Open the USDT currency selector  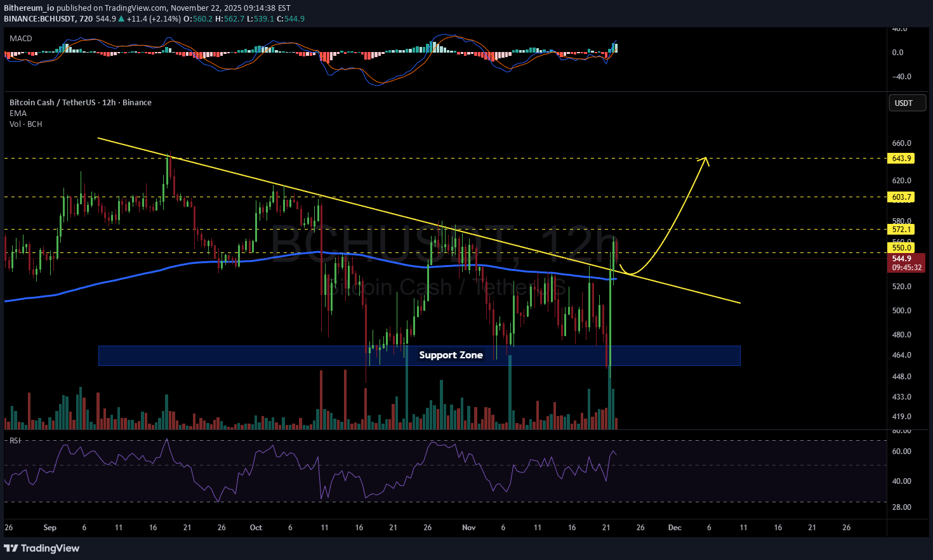click(903, 103)
